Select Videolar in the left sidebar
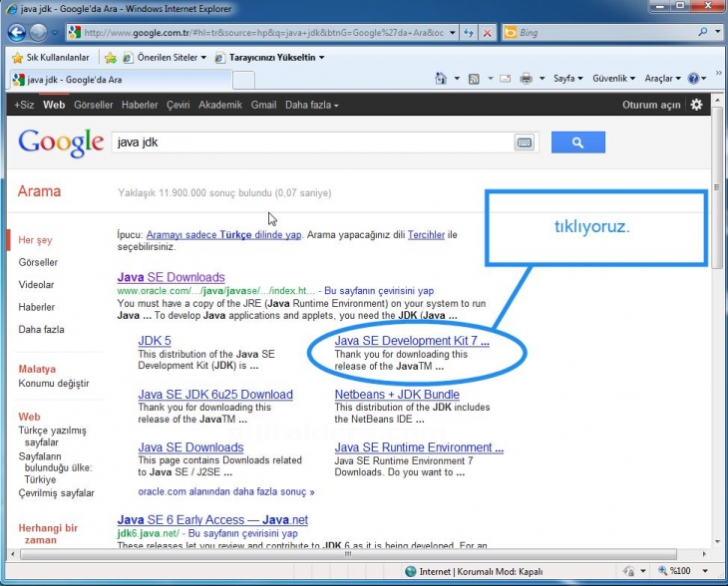 pyautogui.click(x=36, y=284)
